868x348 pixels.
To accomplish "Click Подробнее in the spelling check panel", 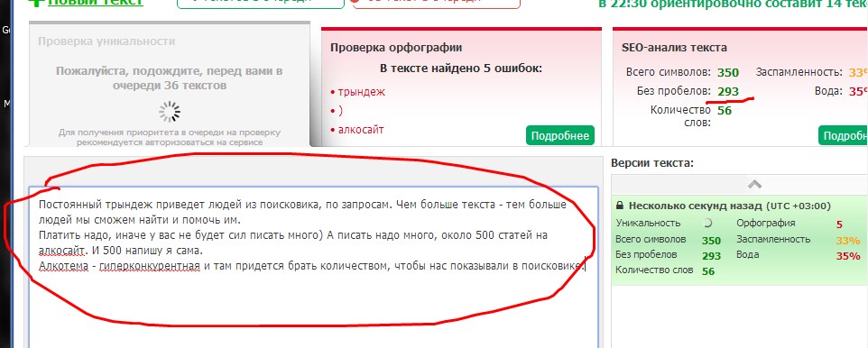I will click(x=559, y=135).
